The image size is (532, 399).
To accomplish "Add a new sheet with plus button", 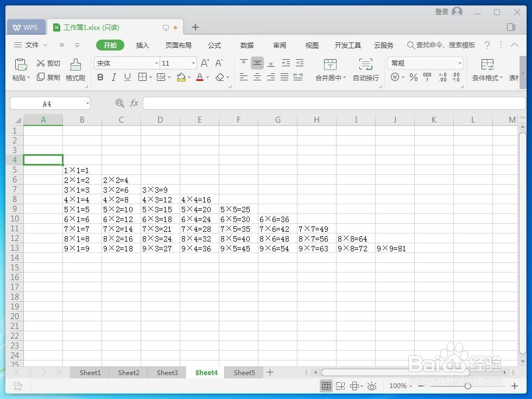I will (270, 372).
